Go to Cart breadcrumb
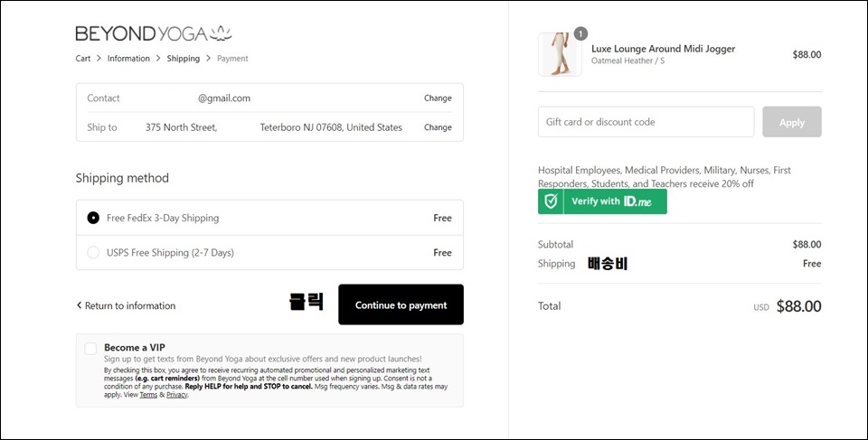This screenshot has height=440, width=868. 83,59
